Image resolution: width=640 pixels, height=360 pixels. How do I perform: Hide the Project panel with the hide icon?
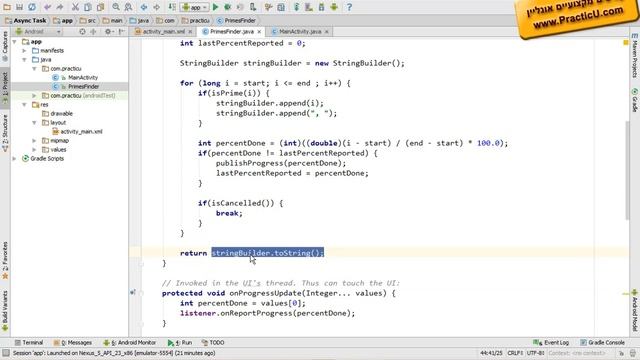tap(122, 31)
